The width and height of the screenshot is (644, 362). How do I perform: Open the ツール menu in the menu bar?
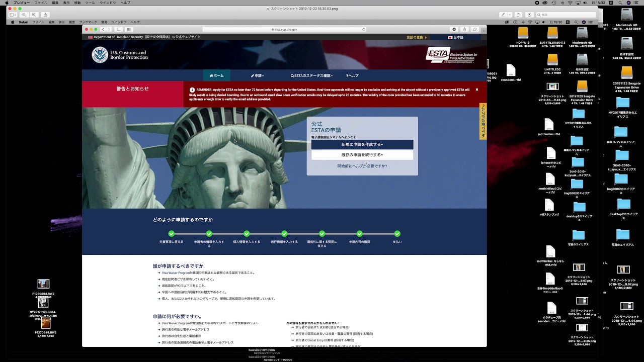90,3
